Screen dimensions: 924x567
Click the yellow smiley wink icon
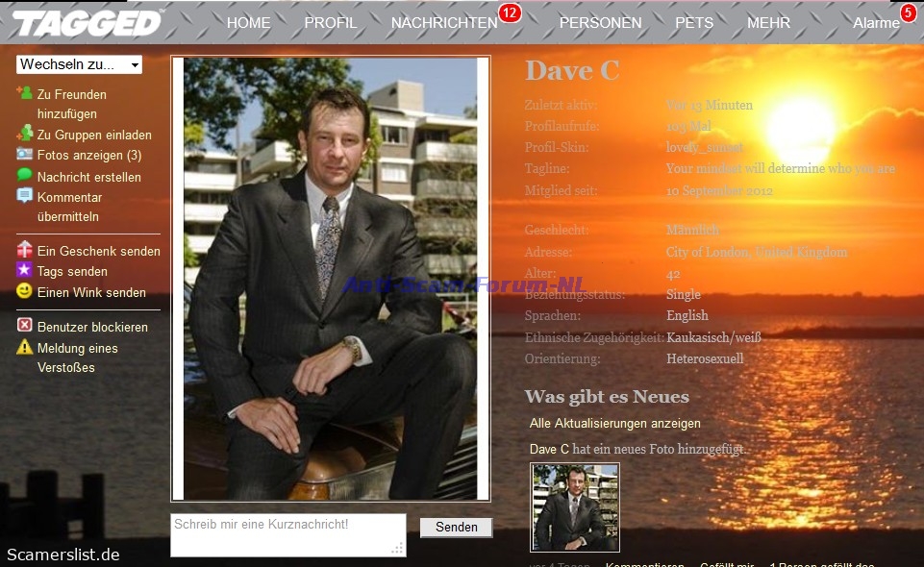tap(25, 291)
